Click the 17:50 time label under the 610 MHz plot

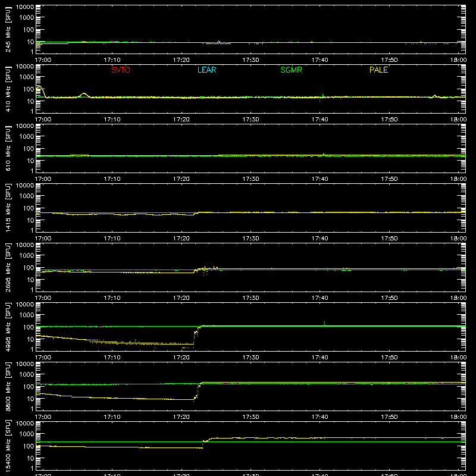(x=389, y=179)
